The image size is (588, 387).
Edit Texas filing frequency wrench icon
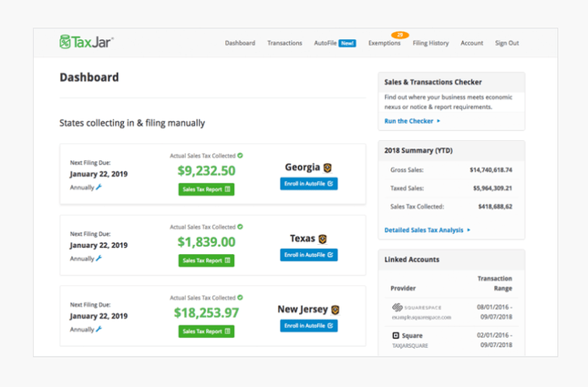point(99,258)
